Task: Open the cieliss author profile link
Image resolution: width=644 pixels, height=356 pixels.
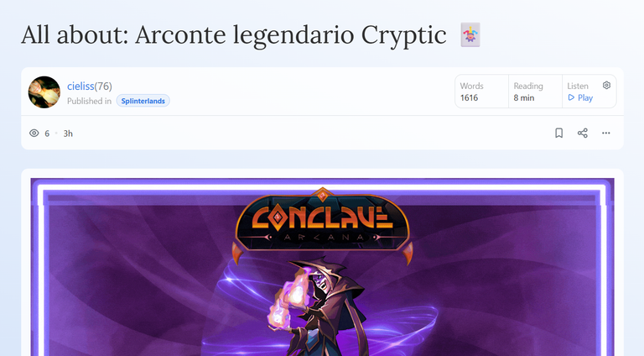Action: click(x=80, y=86)
